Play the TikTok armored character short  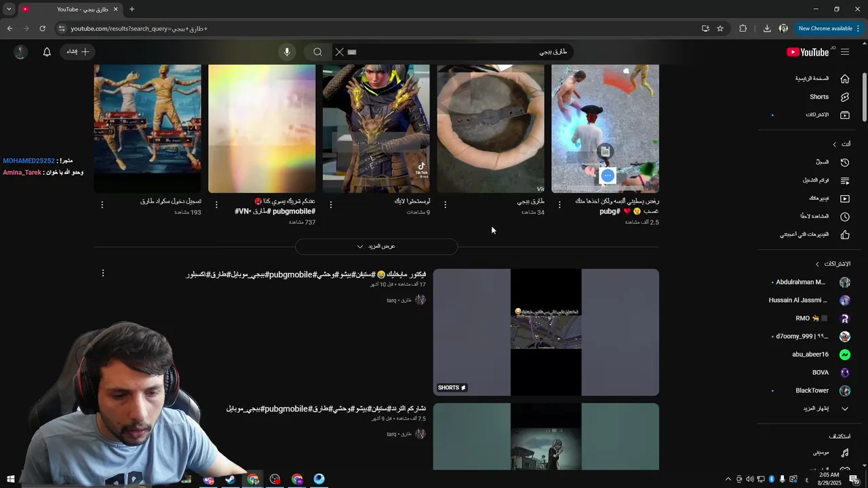(376, 129)
